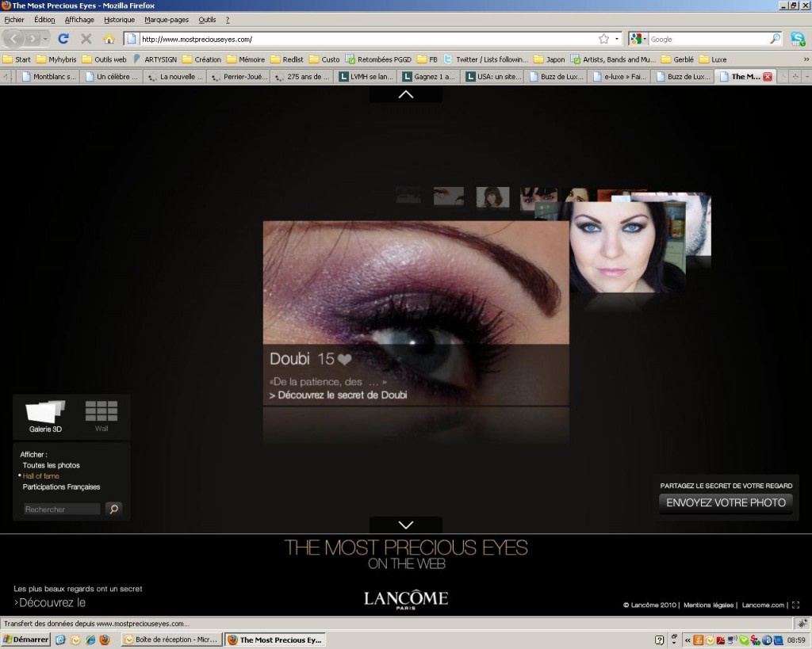Click the status bar icon at the right end
Image resolution: width=812 pixels, height=649 pixels.
[x=802, y=624]
